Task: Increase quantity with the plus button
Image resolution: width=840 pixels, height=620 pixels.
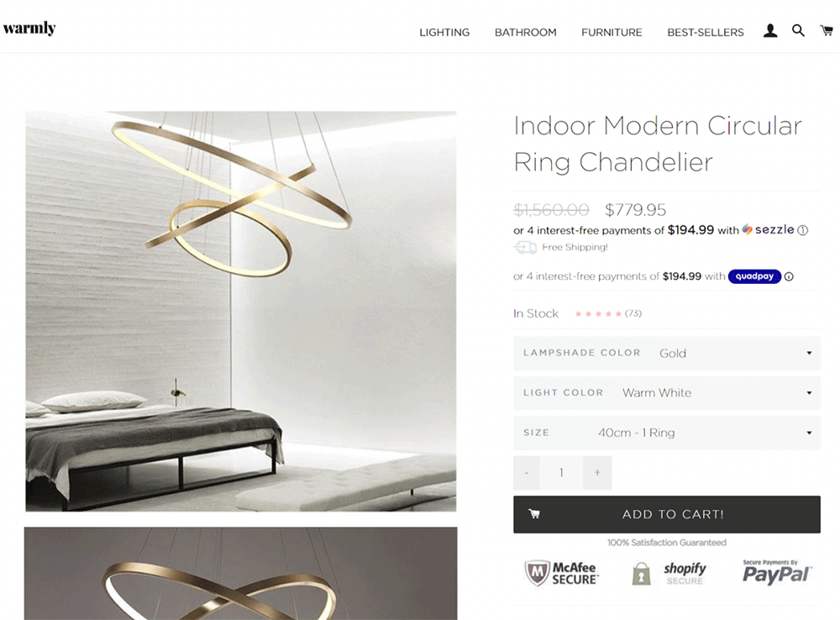Action: coord(597,473)
